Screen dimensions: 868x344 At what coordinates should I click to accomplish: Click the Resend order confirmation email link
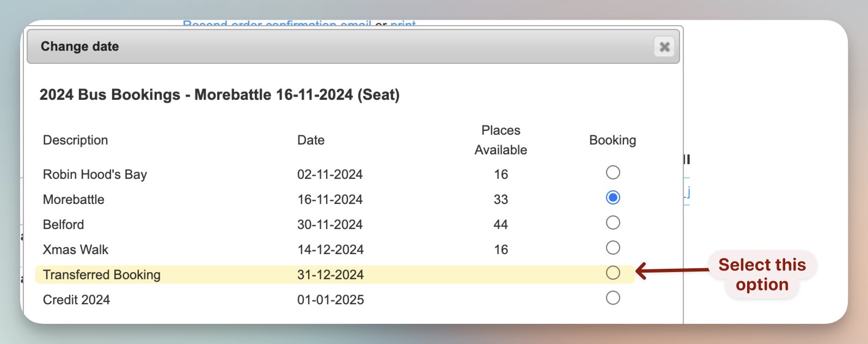tap(277, 24)
